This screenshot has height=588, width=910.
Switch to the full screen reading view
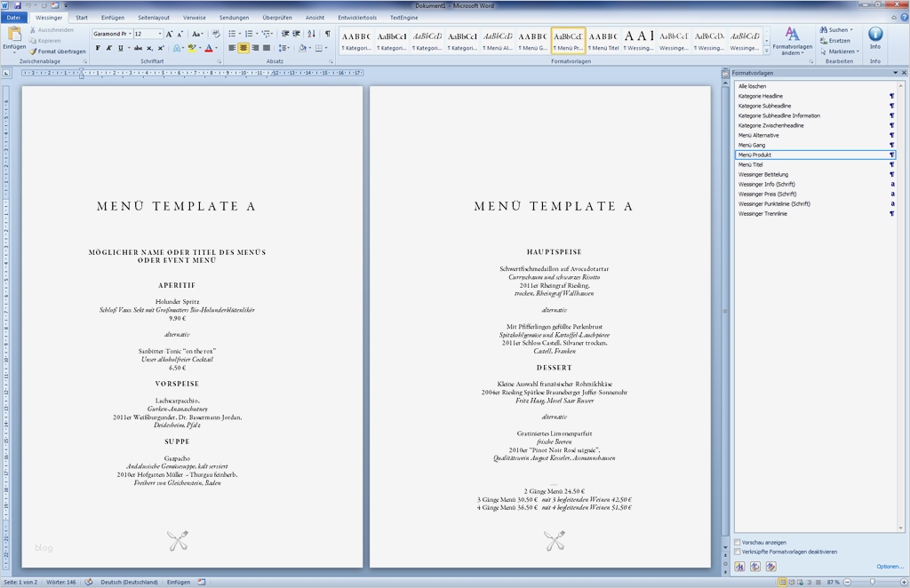coord(794,582)
